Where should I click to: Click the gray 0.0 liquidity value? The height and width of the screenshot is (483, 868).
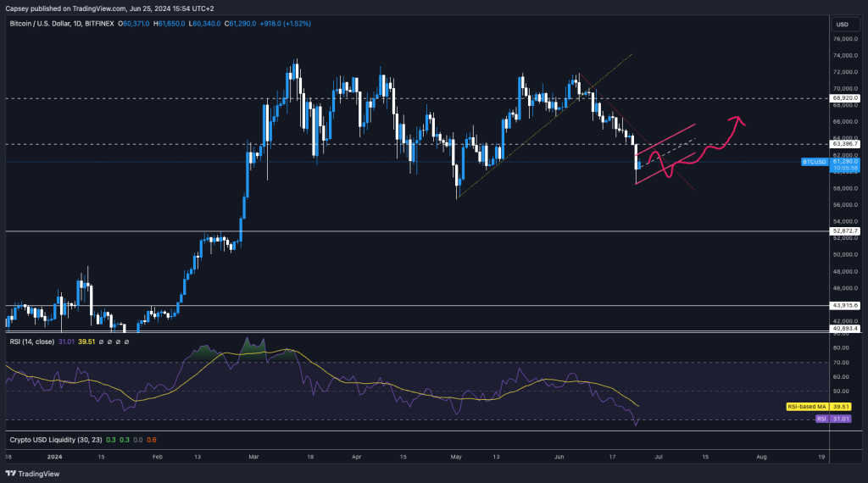[138, 441]
